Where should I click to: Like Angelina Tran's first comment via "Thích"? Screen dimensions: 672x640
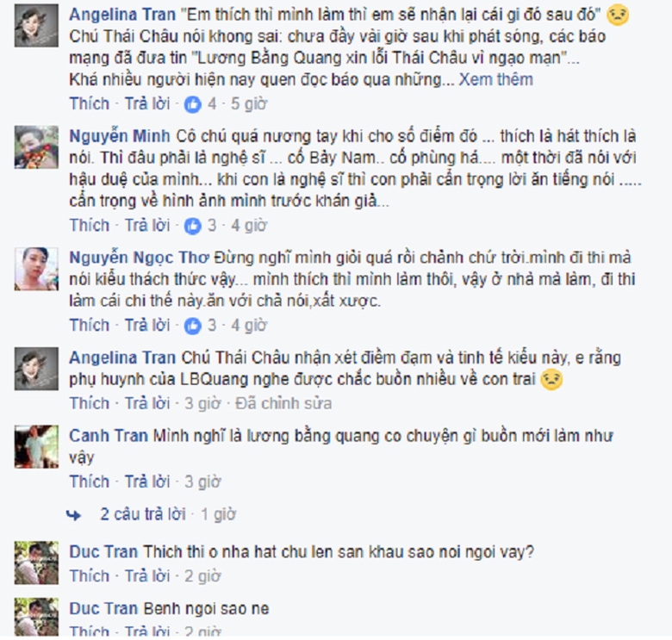90,103
